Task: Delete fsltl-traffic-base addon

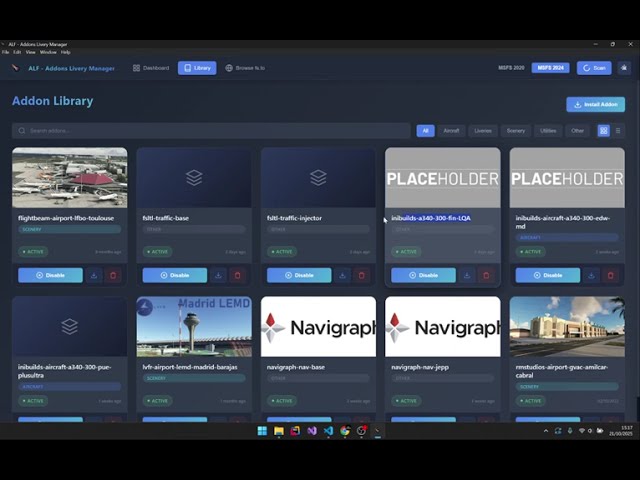Action: point(238,275)
